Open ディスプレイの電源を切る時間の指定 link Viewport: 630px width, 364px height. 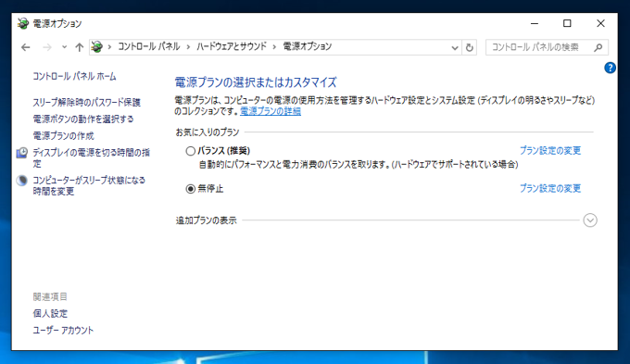tap(91, 157)
